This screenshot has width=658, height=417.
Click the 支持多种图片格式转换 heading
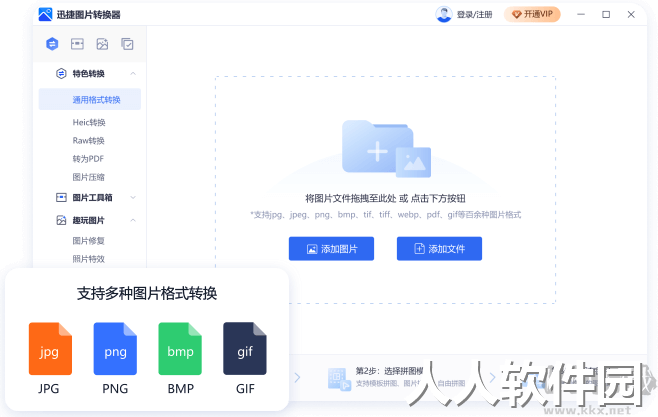pyautogui.click(x=147, y=293)
